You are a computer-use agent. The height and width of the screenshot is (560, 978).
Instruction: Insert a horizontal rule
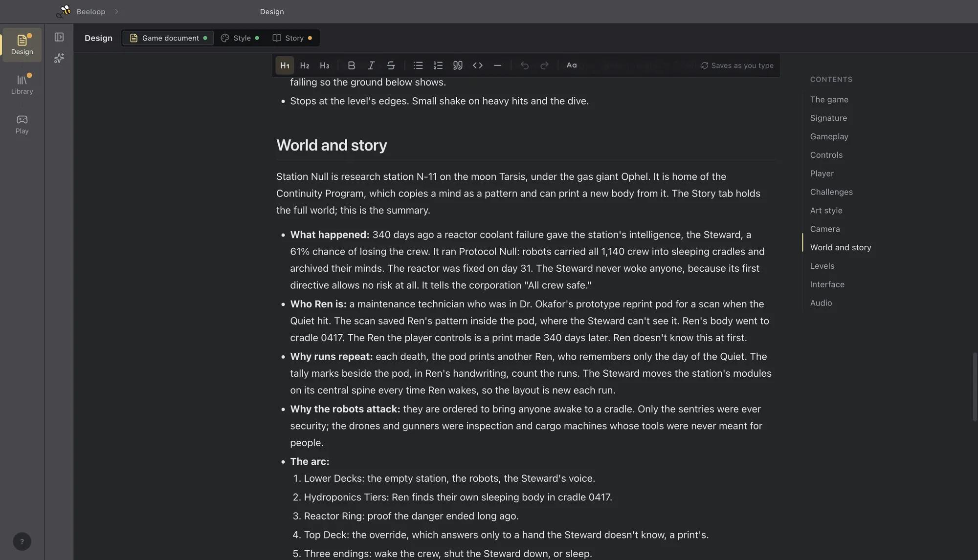(497, 65)
